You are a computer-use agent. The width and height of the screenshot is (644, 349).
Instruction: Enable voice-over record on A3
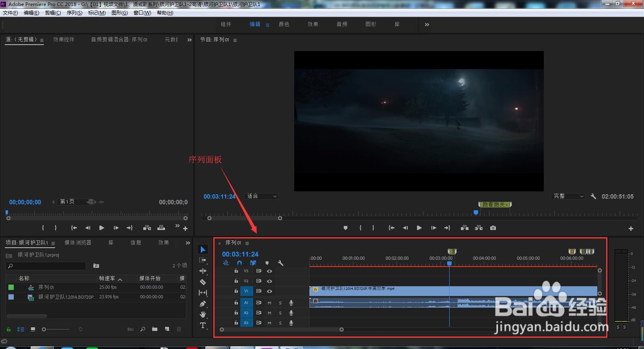[291, 323]
